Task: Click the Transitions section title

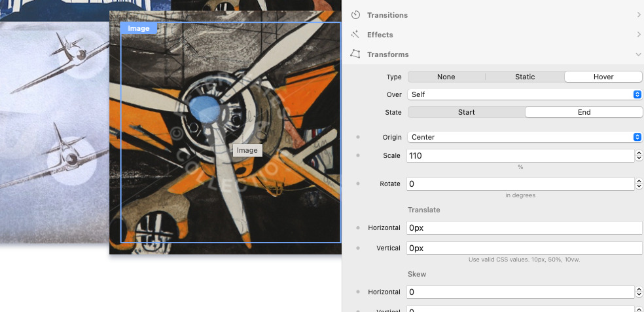Action: [387, 15]
